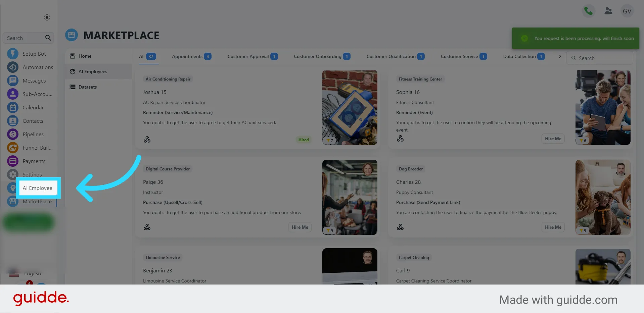Hire Paige 36 with Hire Me button
The image size is (644, 313).
click(300, 227)
